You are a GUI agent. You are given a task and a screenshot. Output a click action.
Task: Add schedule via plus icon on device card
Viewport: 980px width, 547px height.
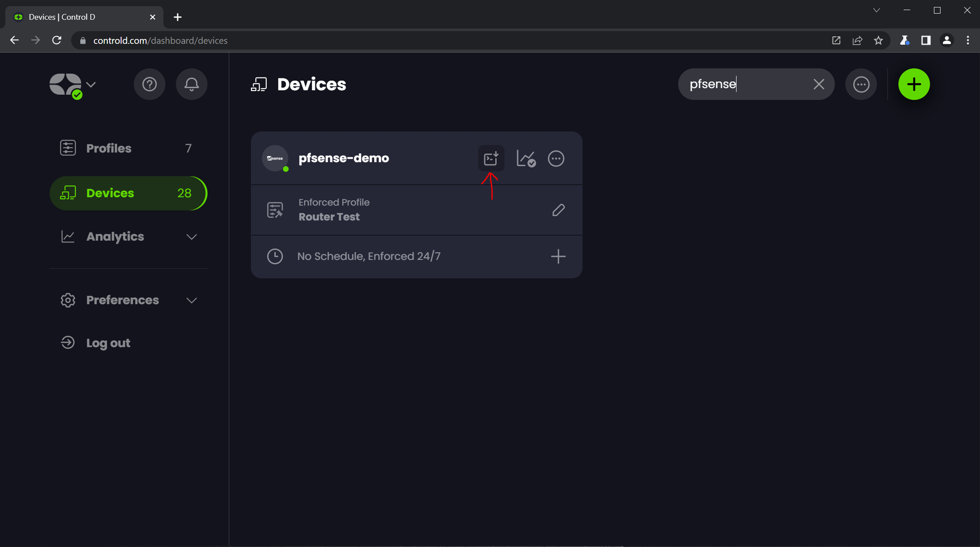click(x=559, y=256)
